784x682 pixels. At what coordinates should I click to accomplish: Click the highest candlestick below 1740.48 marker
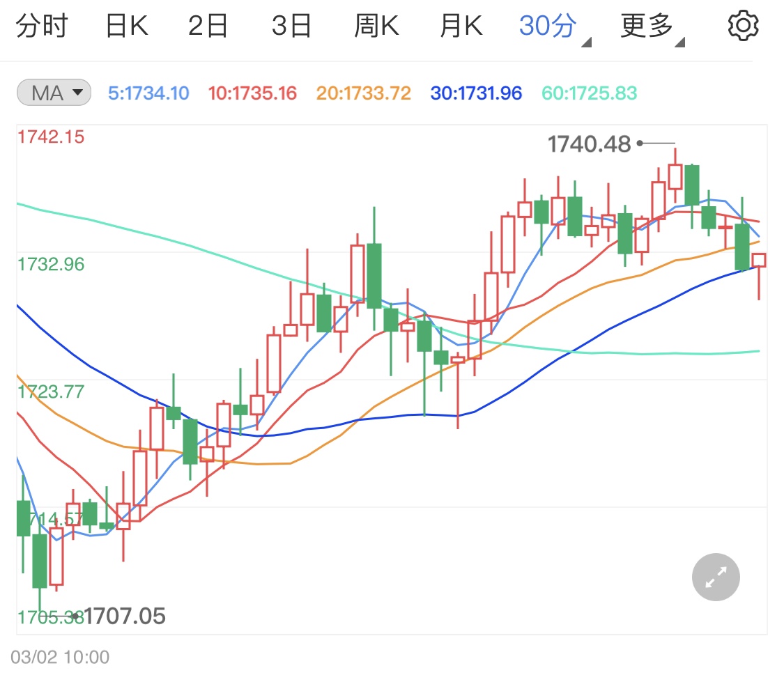pyautogui.click(x=675, y=176)
